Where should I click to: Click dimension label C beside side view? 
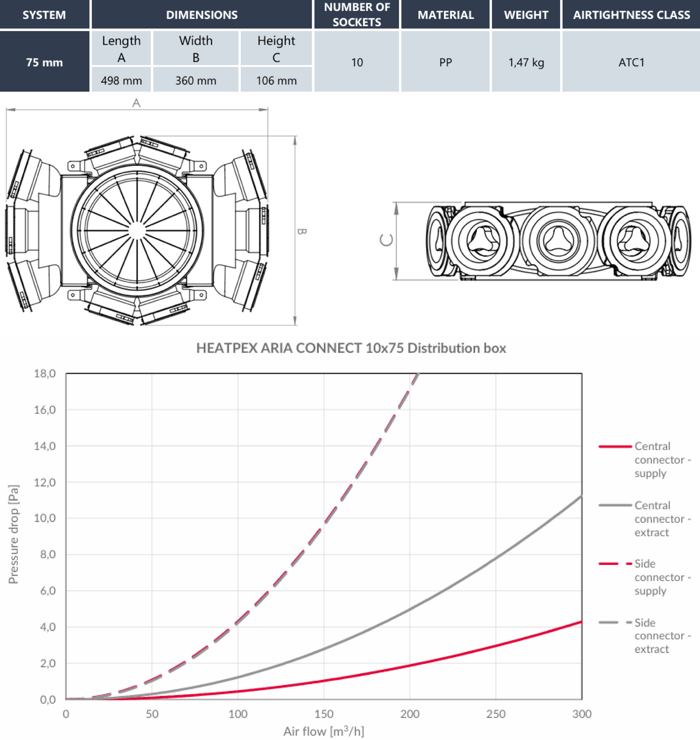coord(386,240)
